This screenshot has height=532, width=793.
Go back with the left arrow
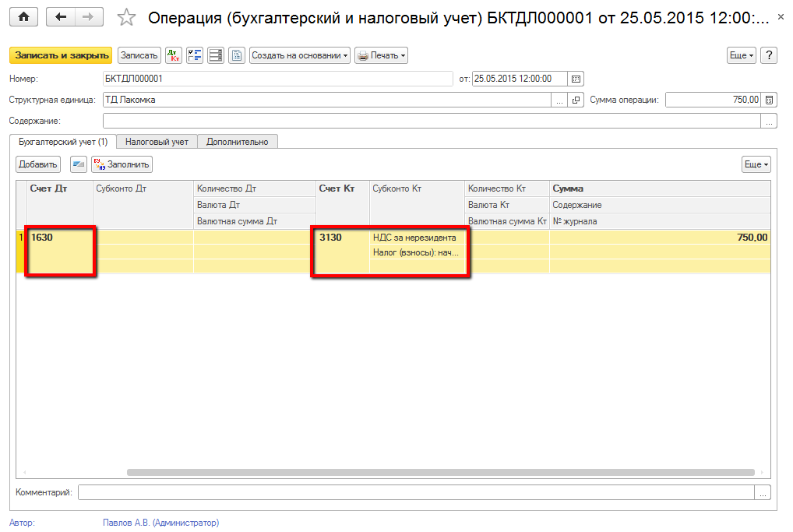[61, 17]
